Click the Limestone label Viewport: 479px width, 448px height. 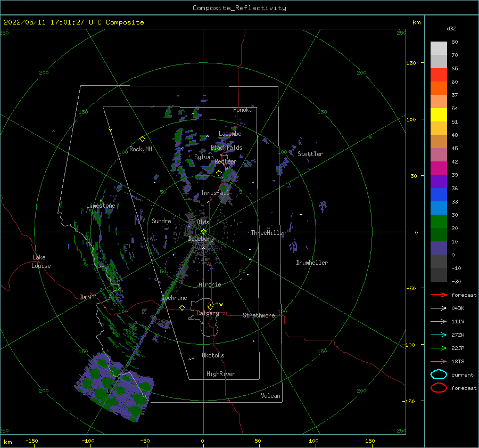click(101, 206)
